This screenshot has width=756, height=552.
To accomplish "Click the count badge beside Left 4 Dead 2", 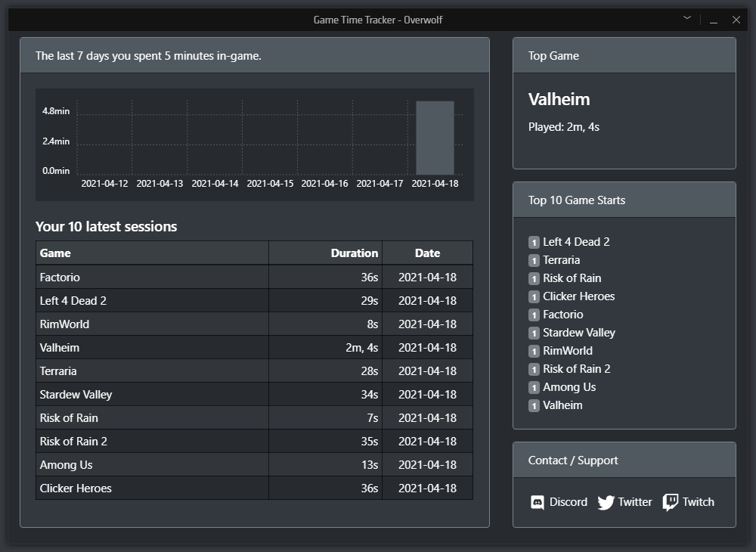I will point(534,243).
